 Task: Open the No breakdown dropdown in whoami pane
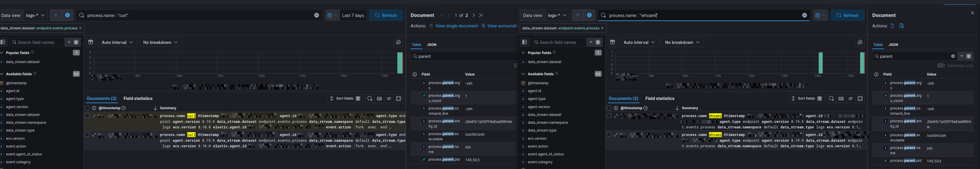[682, 42]
